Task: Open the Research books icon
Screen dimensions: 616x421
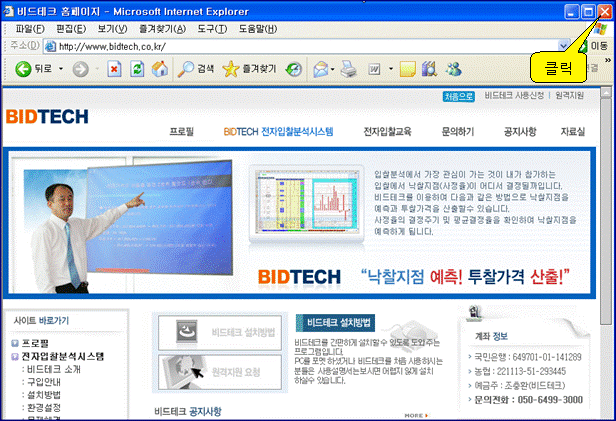Action: [429, 69]
